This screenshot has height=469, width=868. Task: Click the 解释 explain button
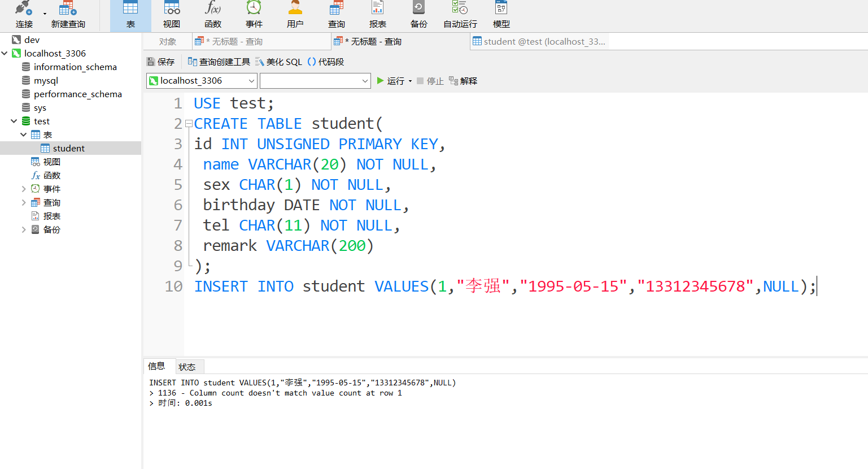(463, 81)
